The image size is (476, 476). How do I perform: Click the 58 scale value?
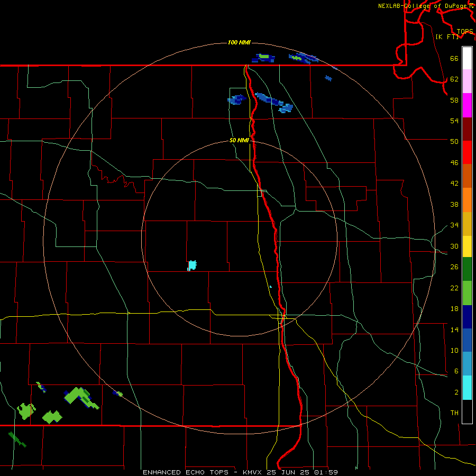point(454,100)
